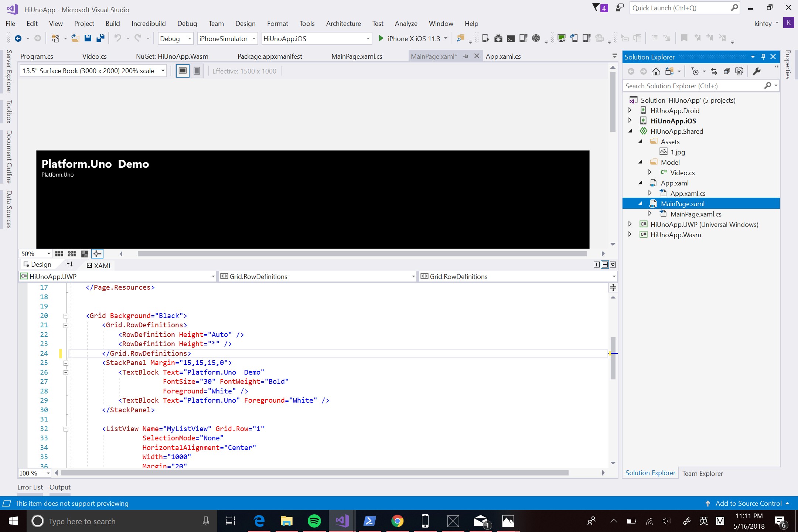Open Spotify from the taskbar
This screenshot has width=798, height=532.
(x=314, y=521)
